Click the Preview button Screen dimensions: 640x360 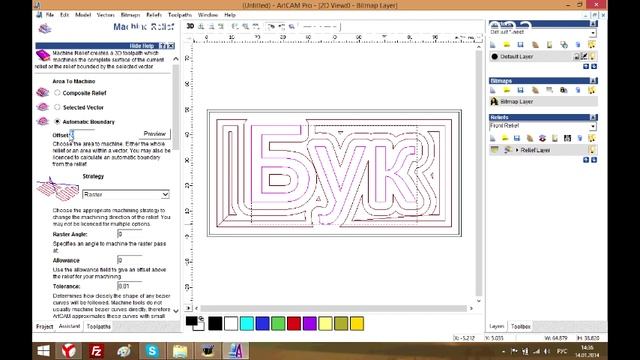(x=155, y=134)
